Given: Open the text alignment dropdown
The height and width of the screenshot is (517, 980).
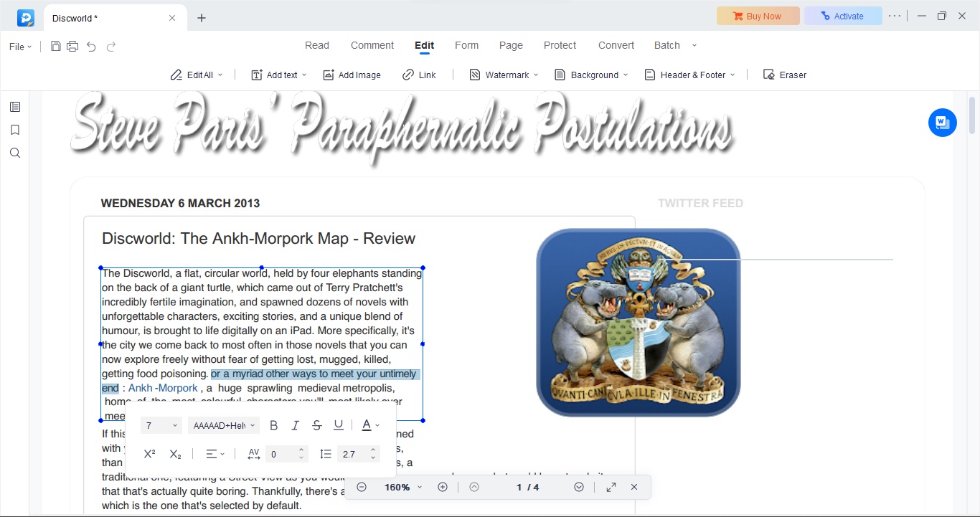Looking at the screenshot, I should pos(215,454).
